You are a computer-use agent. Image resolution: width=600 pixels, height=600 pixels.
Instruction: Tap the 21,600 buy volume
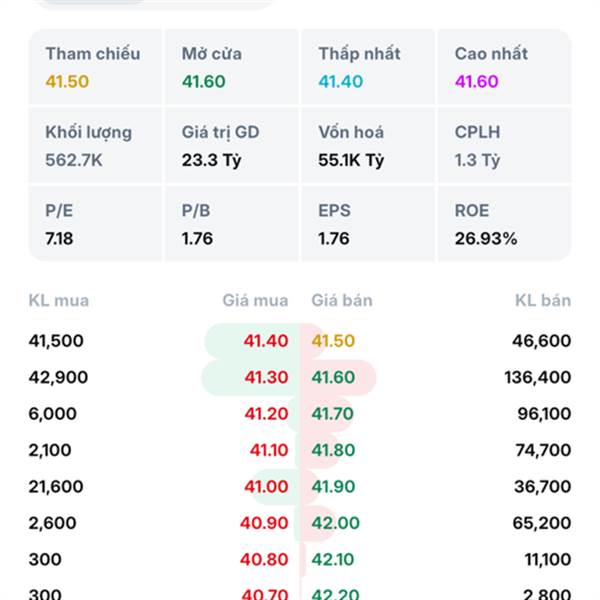click(x=56, y=486)
